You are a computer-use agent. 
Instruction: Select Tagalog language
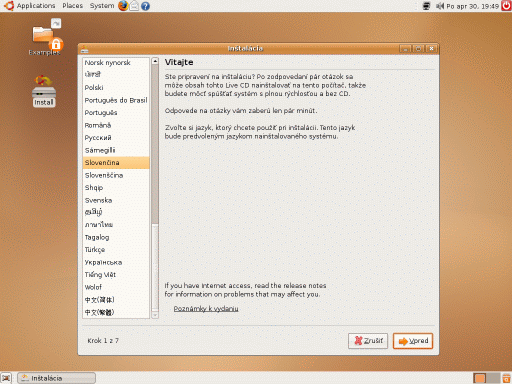click(116, 237)
